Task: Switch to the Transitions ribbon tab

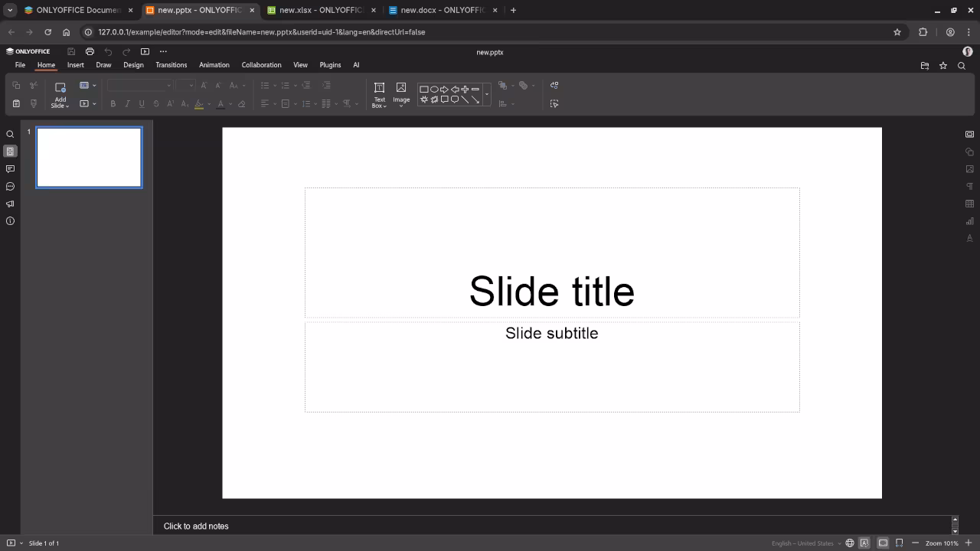Action: click(171, 65)
